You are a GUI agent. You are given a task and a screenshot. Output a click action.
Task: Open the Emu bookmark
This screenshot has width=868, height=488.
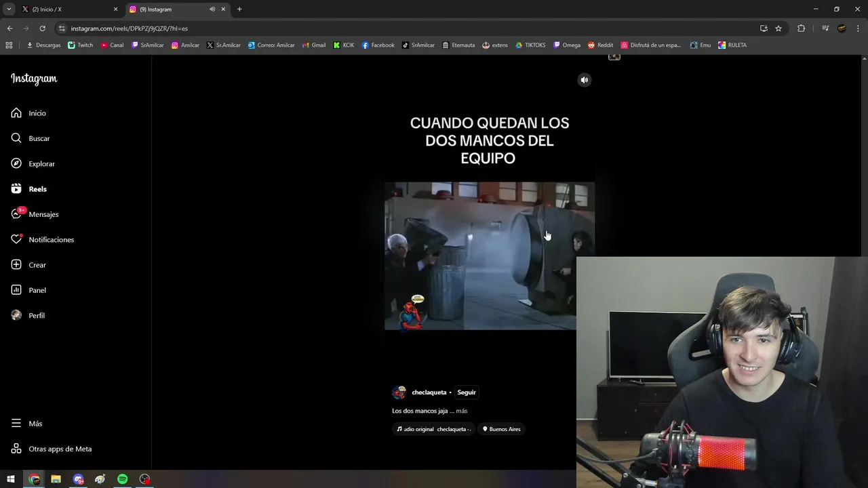[x=701, y=45]
